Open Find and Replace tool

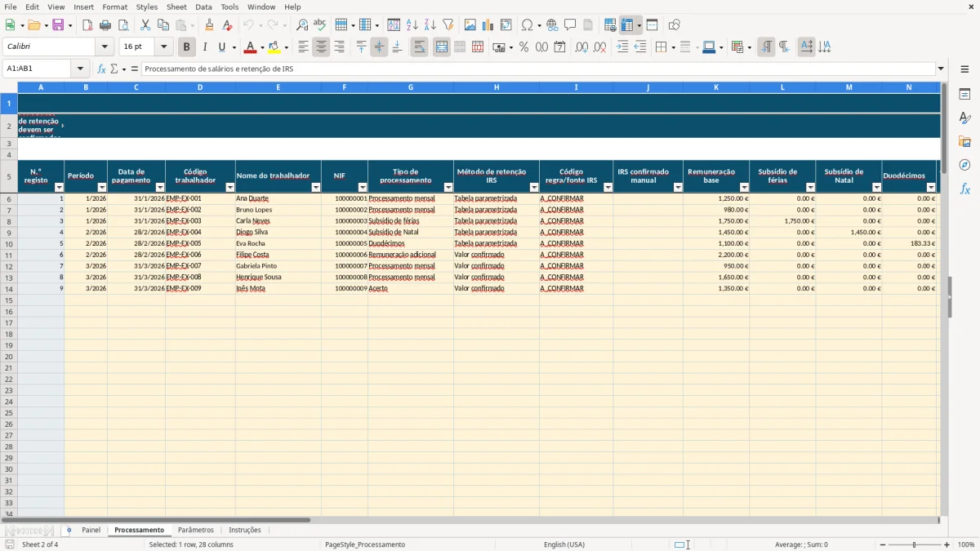(302, 25)
